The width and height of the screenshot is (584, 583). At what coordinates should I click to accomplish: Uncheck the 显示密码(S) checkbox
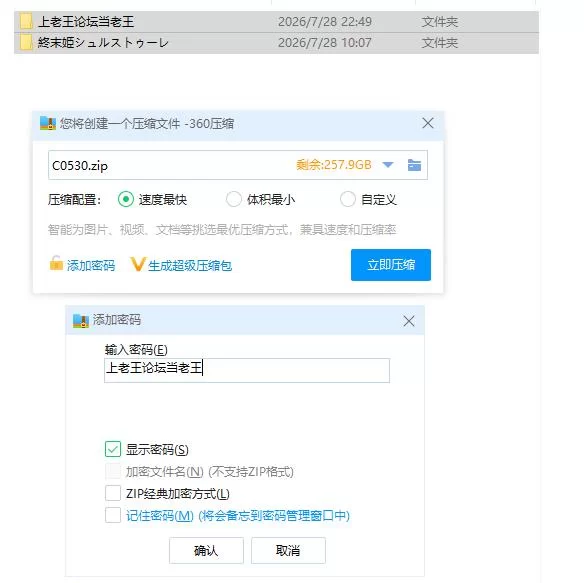point(113,449)
